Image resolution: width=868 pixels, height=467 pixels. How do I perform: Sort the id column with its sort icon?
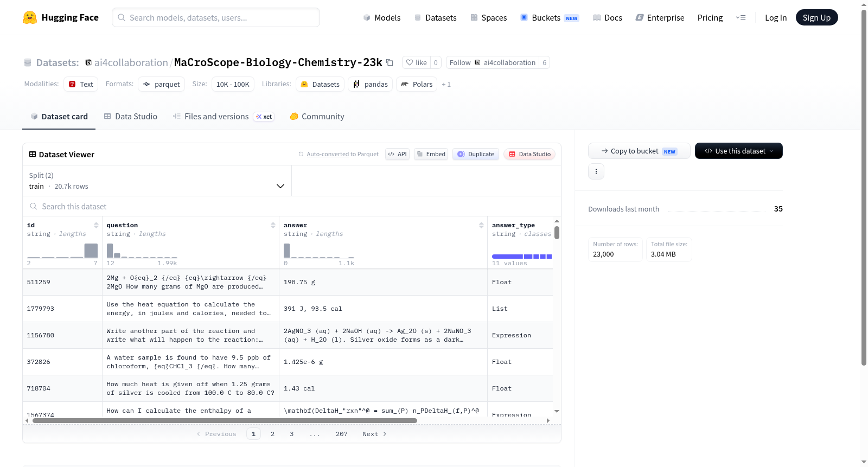tap(96, 225)
